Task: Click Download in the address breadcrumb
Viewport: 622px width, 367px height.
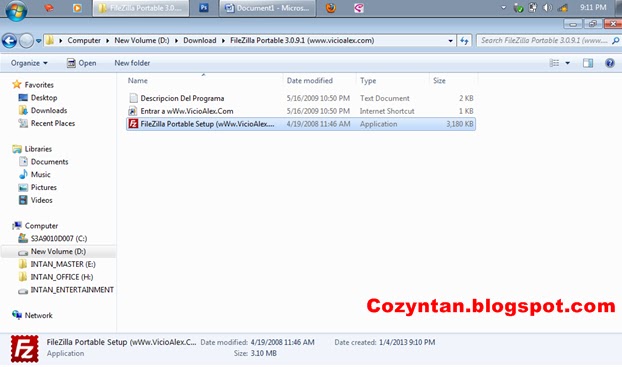Action: click(200, 40)
